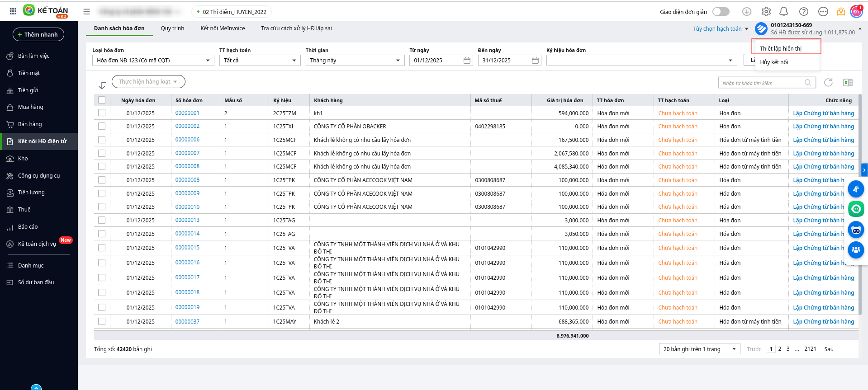Switch to the Quy trình tab
The height and width of the screenshot is (390, 868).
click(x=172, y=28)
